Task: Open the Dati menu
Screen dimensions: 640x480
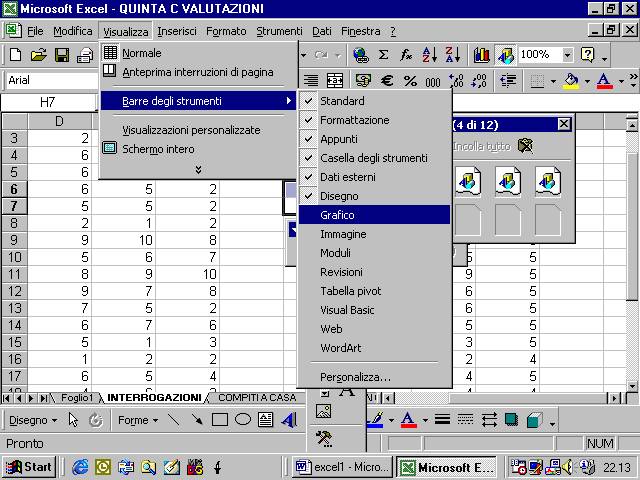Action: 322,31
